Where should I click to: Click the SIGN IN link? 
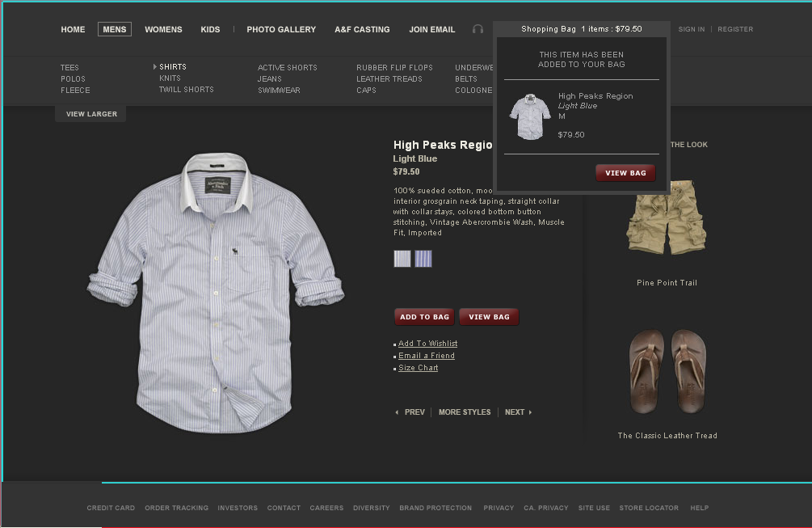tap(692, 30)
